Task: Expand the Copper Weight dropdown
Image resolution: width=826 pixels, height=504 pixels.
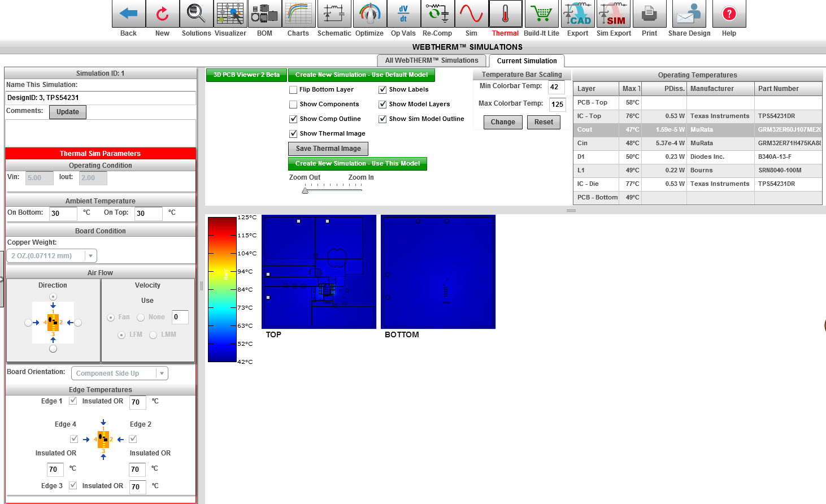Action: tap(90, 256)
